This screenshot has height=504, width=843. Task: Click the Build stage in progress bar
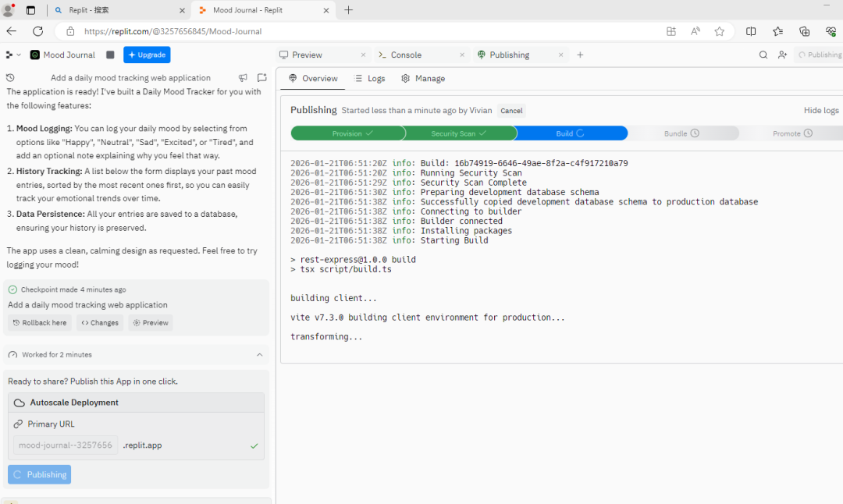571,133
